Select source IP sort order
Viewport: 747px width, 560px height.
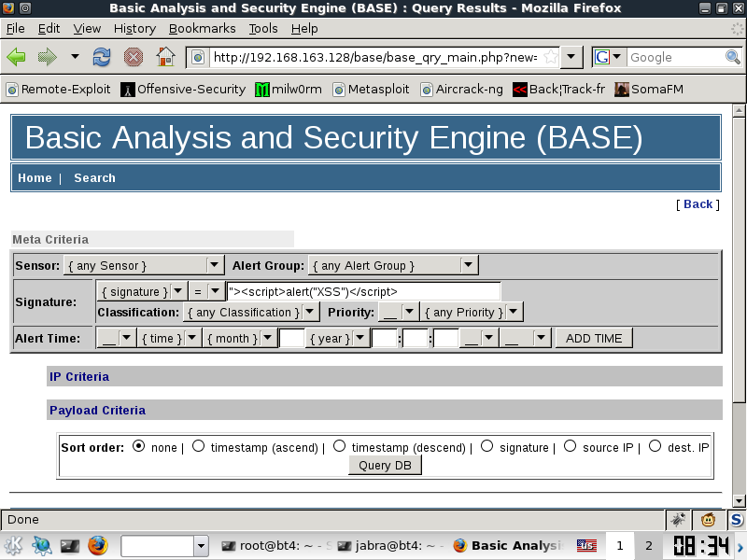tap(570, 446)
